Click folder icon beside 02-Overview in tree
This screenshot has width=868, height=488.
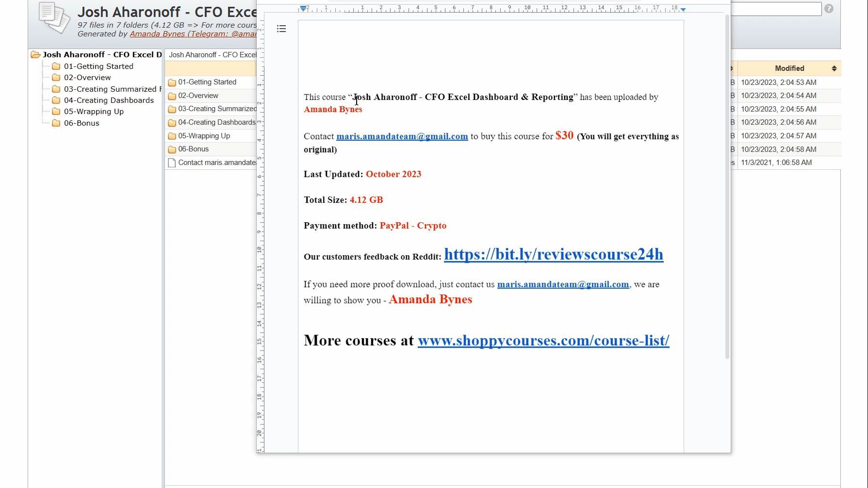(x=56, y=78)
